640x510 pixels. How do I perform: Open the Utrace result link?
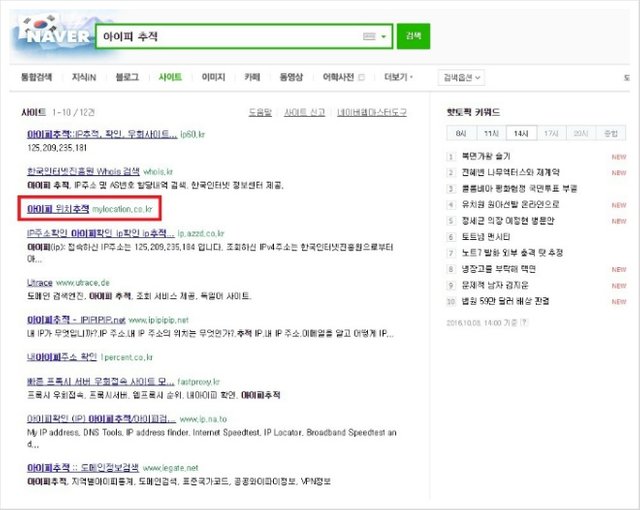pyautogui.click(x=40, y=282)
